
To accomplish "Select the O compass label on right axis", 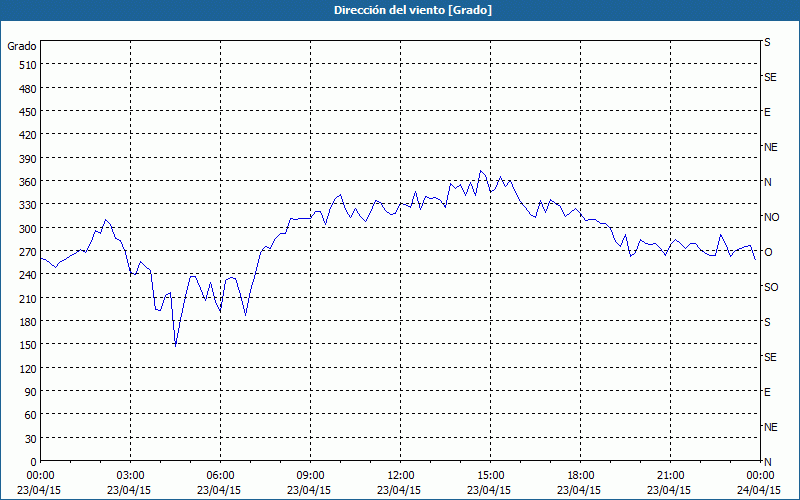I will (768, 252).
